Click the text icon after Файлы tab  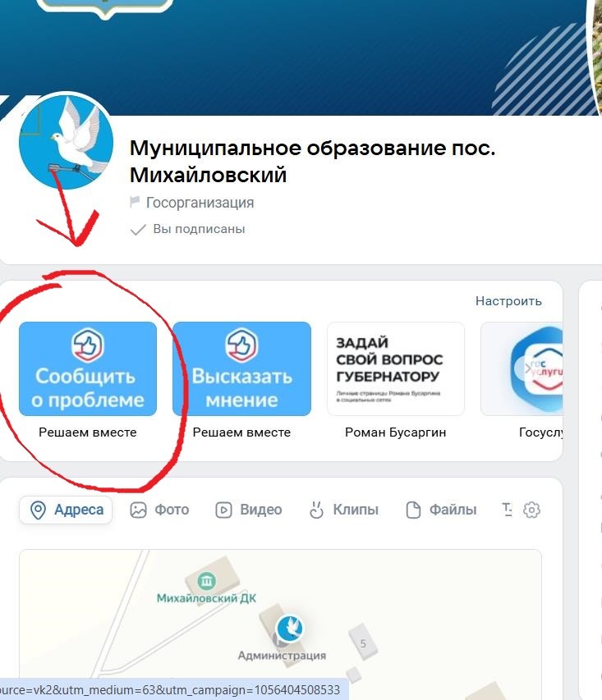pyautogui.click(x=508, y=510)
